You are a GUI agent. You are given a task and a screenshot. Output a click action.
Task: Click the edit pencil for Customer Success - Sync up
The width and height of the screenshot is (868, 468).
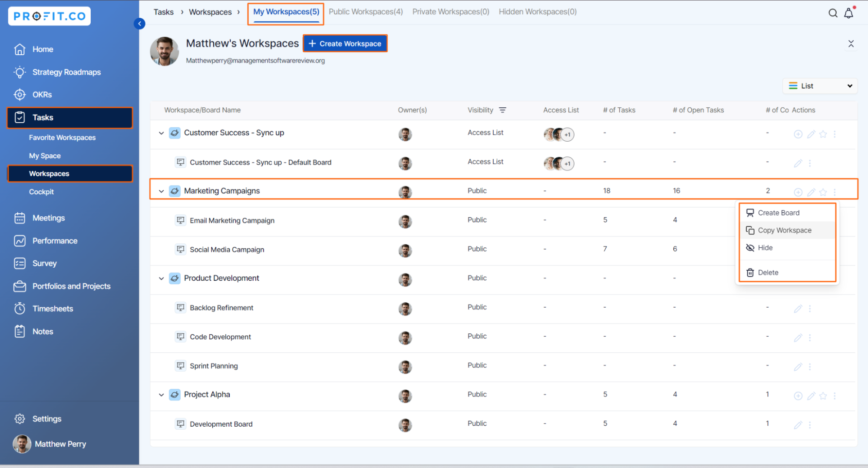point(811,134)
